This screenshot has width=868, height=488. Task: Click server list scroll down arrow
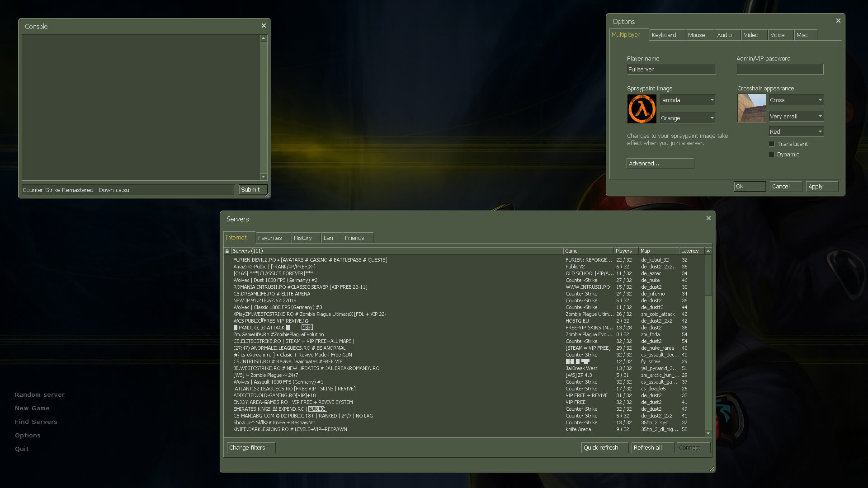point(708,433)
